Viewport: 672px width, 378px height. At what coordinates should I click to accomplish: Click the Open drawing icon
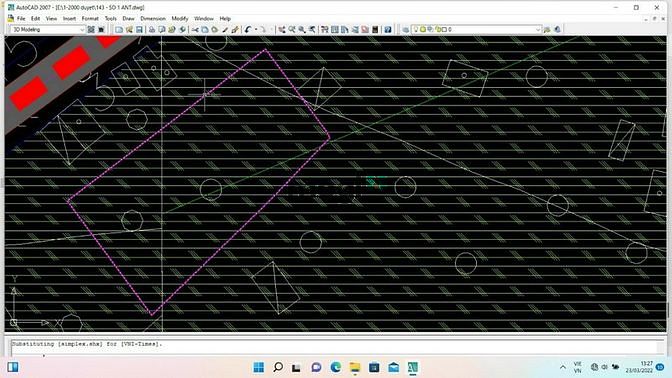(x=129, y=30)
